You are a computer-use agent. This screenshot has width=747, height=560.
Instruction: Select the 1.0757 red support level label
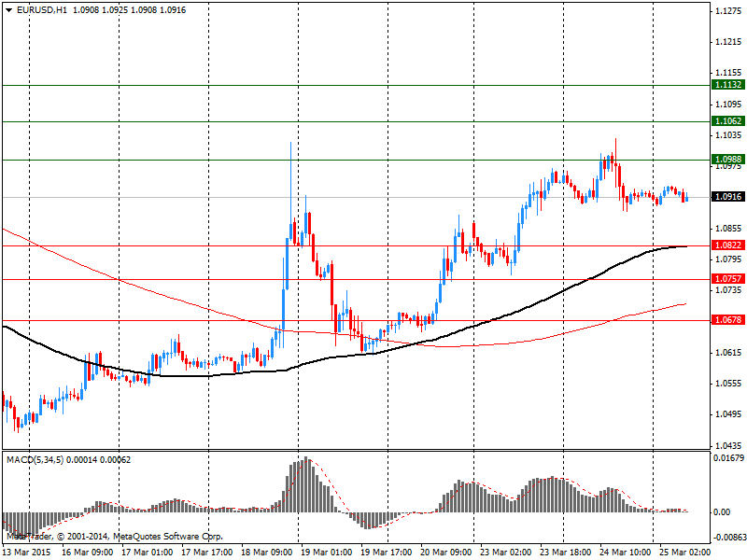pos(727,279)
